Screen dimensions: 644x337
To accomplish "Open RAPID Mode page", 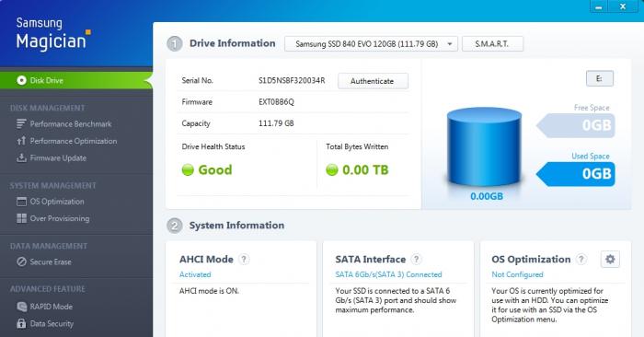I will (51, 307).
